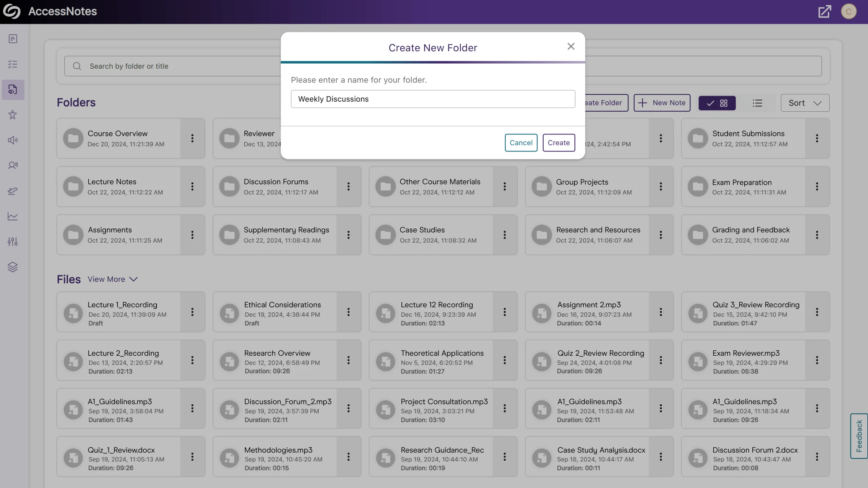Screen dimensions: 868x488
Task: Click the search magnifier icon
Action: coord(77,66)
